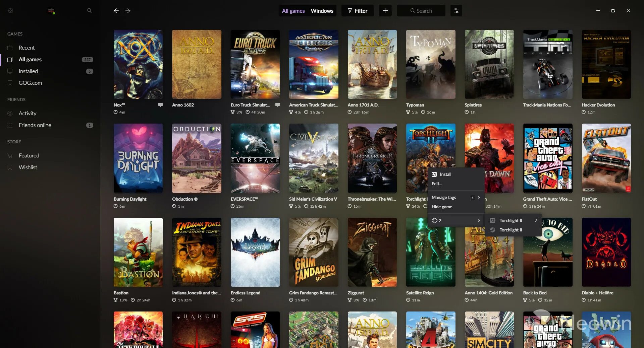Click the trophy icon under Typoman
The height and width of the screenshot is (348, 644).
(x=408, y=112)
